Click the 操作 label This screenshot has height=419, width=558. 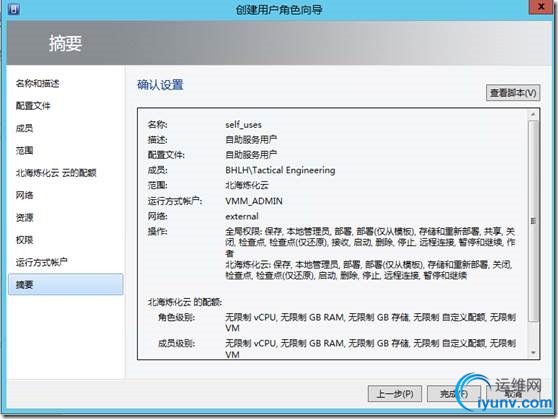[x=157, y=231]
